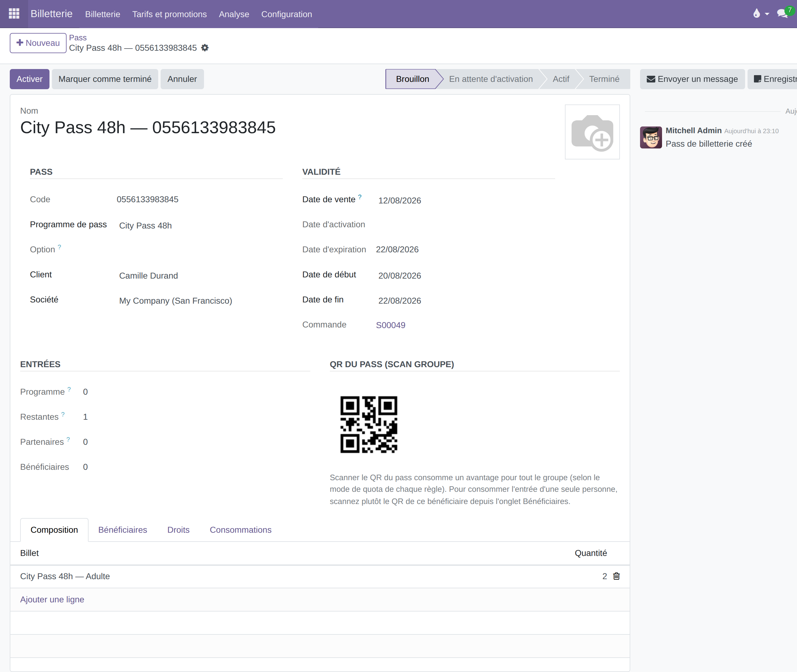Click the pass QR code image
This screenshot has height=672, width=797.
coord(369,424)
